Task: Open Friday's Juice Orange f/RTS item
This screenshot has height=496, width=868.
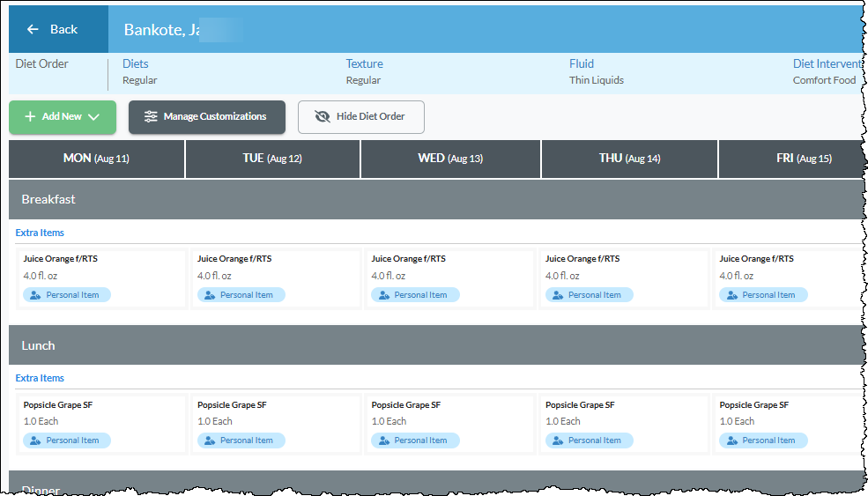Action: coord(757,258)
